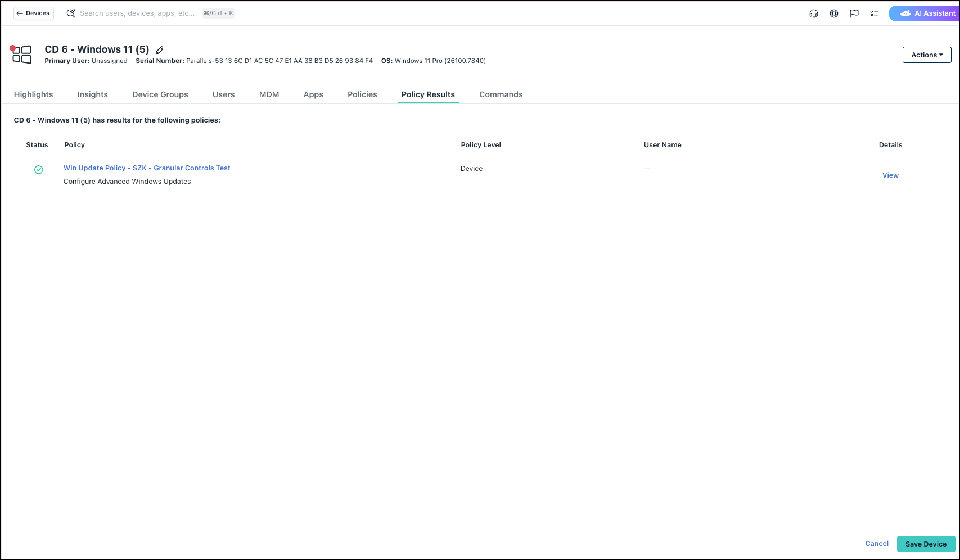Switch to the Highlights tab
Screen dimensions: 960x560
coord(33,94)
